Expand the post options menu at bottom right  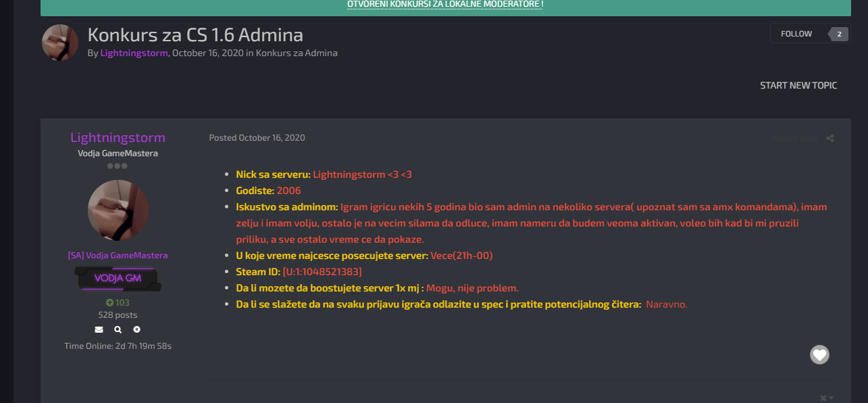point(826,398)
